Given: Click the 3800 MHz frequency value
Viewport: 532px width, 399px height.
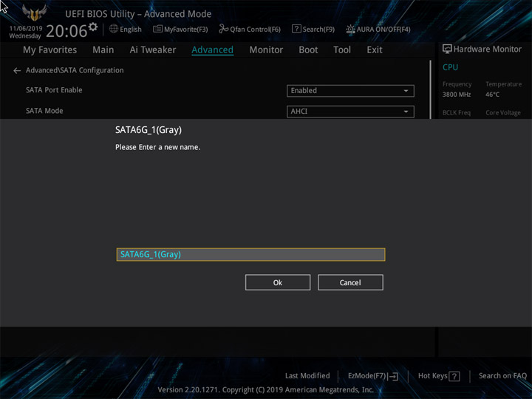Looking at the screenshot, I should coord(457,95).
